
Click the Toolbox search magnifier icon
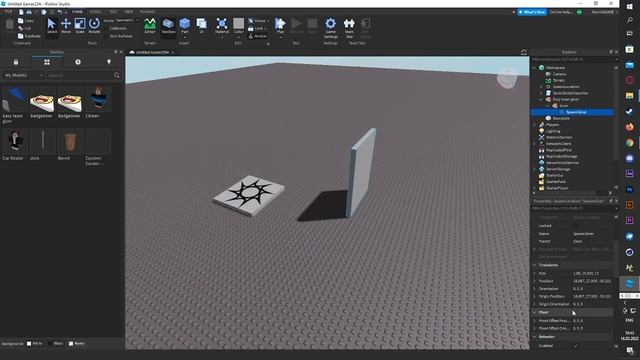coord(117,76)
